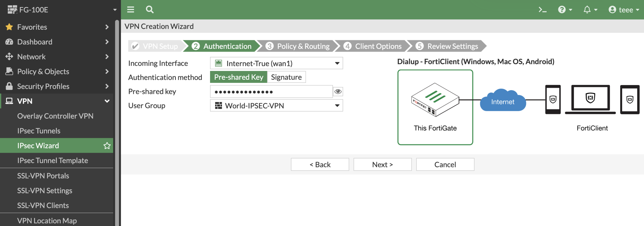Open IPsec Tunnels menu item

click(39, 131)
